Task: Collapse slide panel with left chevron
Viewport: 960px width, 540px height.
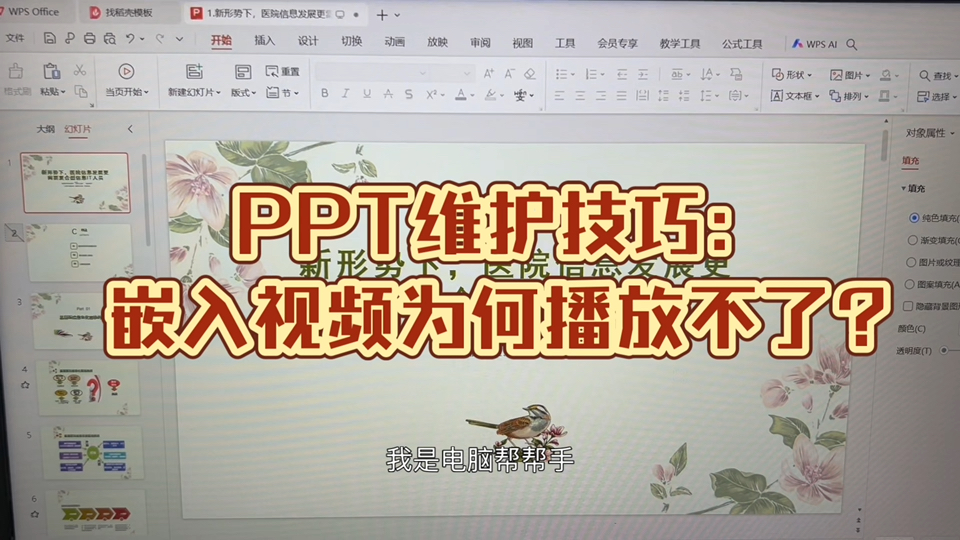Action: [130, 129]
